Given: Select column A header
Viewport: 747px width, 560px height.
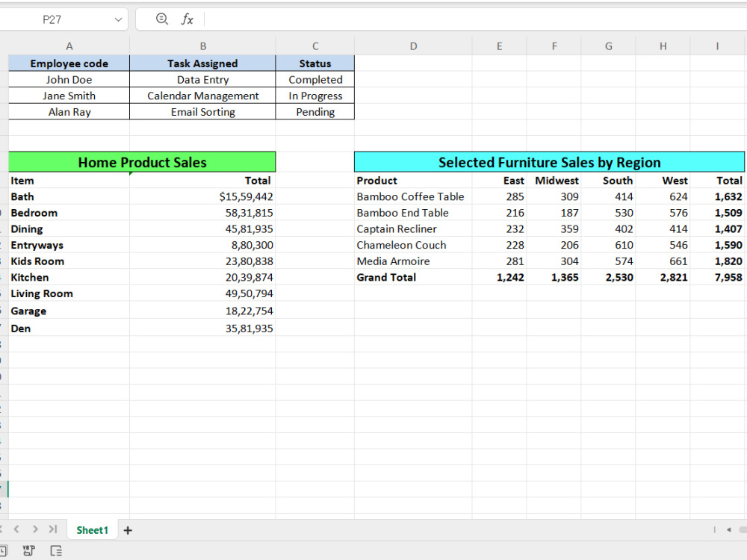Looking at the screenshot, I should pyautogui.click(x=69, y=46).
